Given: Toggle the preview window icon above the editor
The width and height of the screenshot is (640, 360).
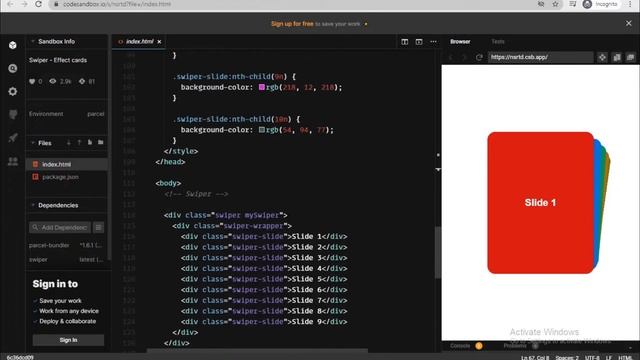Looking at the screenshot, I should coord(419,42).
